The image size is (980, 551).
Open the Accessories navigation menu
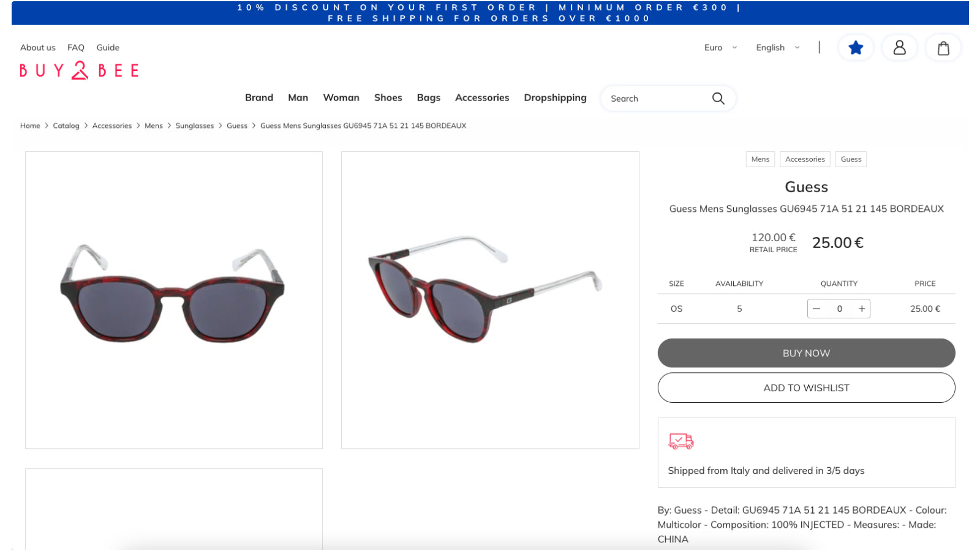[482, 98]
